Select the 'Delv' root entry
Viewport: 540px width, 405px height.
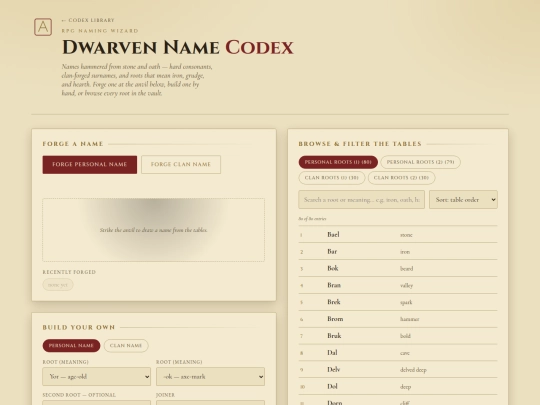[334, 370]
